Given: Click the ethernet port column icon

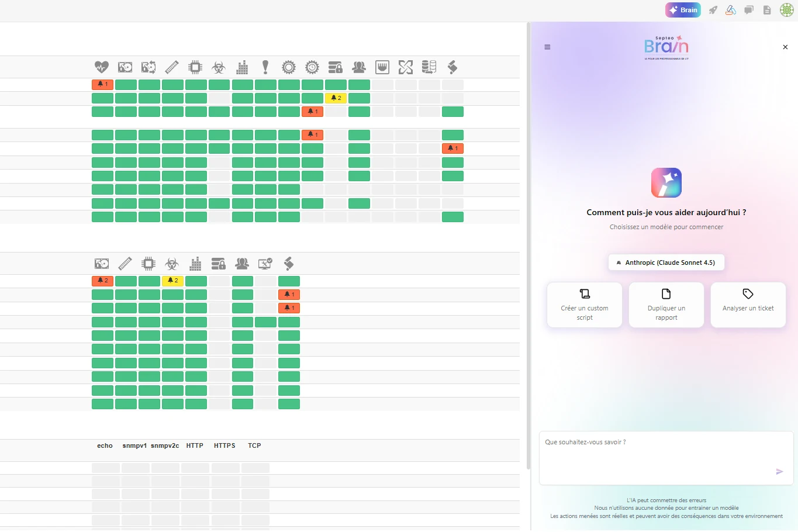Looking at the screenshot, I should click(382, 67).
